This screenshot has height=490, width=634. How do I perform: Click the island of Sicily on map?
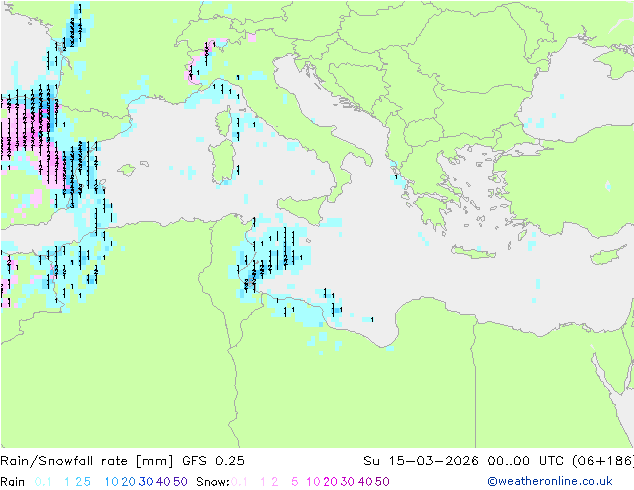[304, 209]
